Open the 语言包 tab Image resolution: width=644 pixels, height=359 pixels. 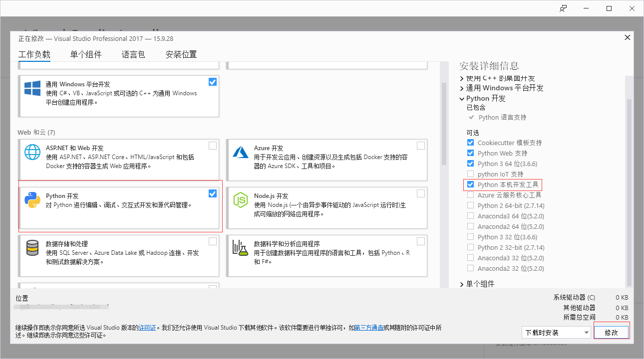click(133, 54)
